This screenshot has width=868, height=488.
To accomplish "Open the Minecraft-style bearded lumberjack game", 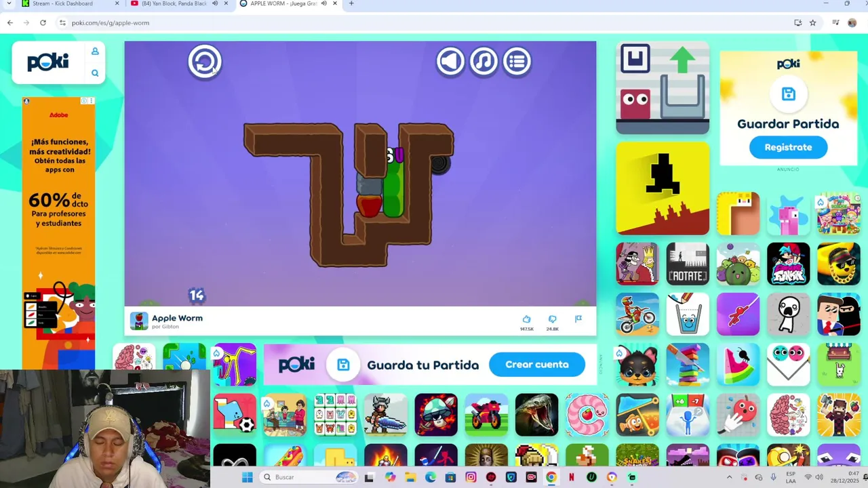I will pos(838,414).
